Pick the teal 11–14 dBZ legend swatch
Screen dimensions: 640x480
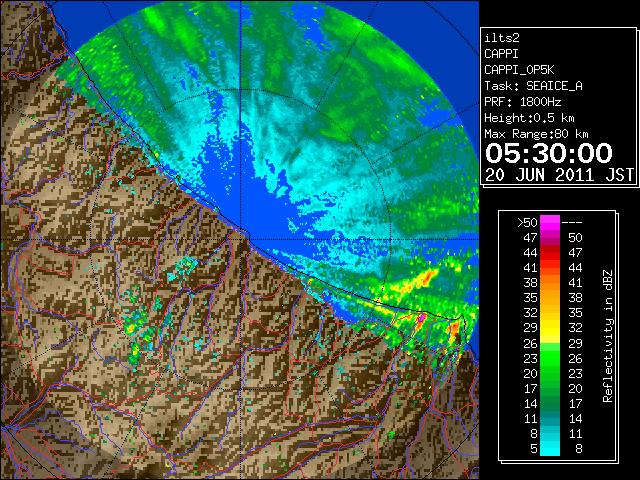(550, 418)
